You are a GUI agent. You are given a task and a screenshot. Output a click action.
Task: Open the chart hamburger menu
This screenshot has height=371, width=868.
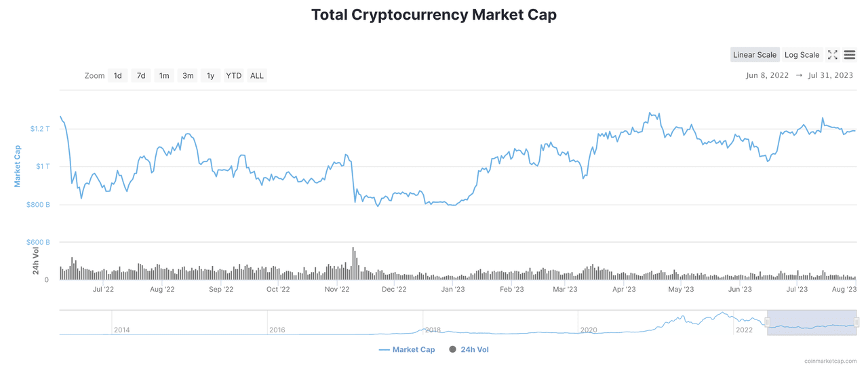850,55
